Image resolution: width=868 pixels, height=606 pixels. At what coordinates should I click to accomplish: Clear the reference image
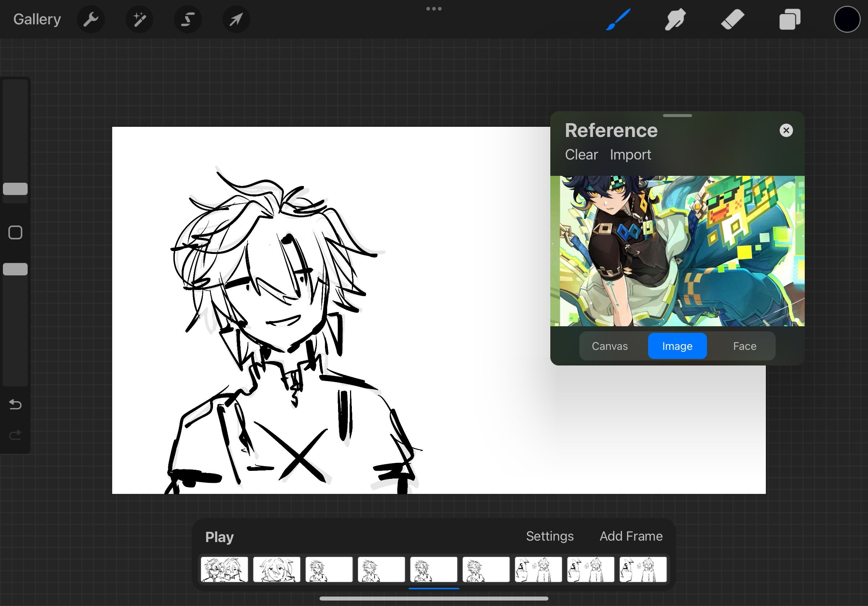[581, 154]
